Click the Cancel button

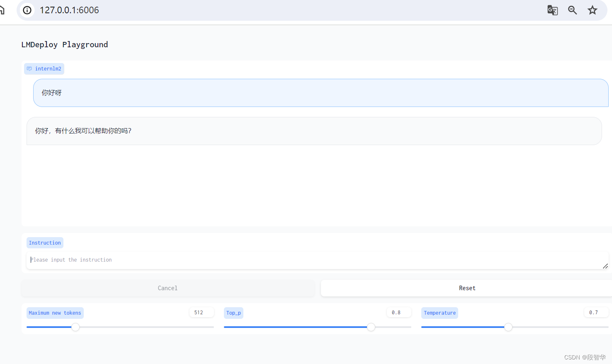pos(168,288)
